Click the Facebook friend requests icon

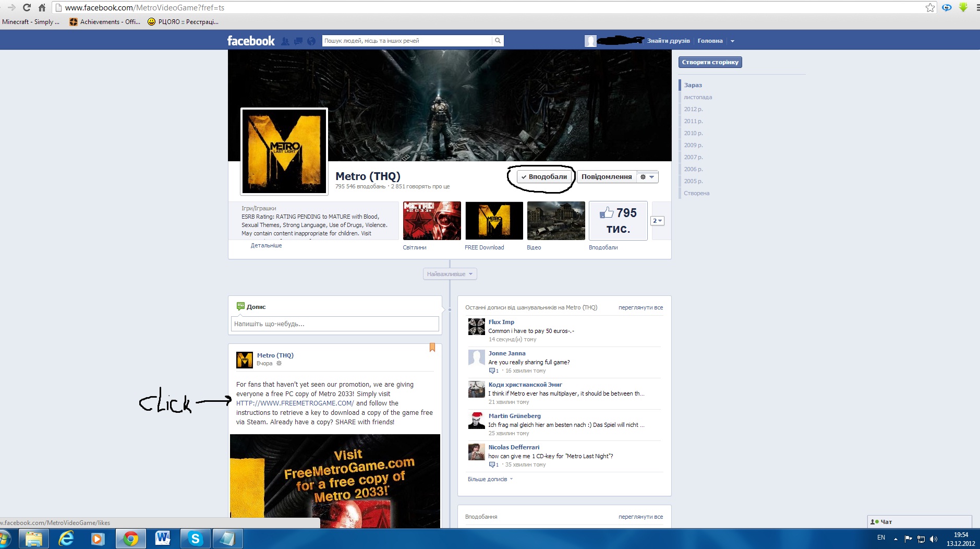point(285,41)
